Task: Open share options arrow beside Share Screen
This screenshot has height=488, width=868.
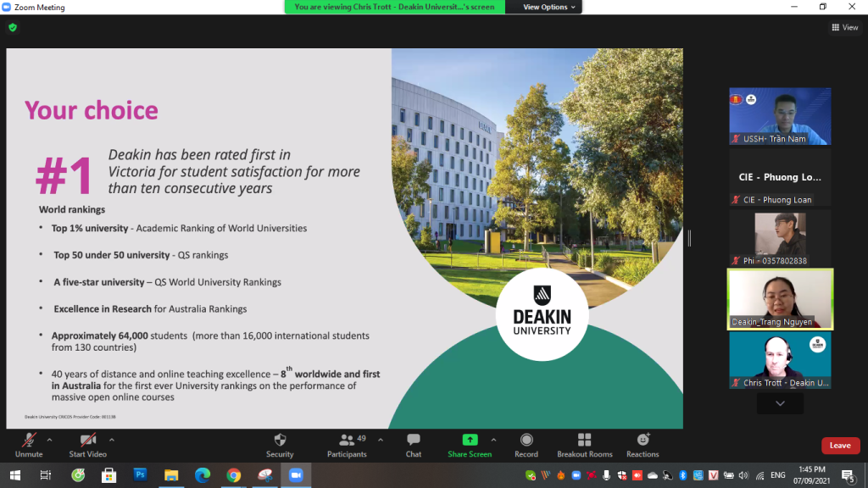Action: click(x=493, y=441)
